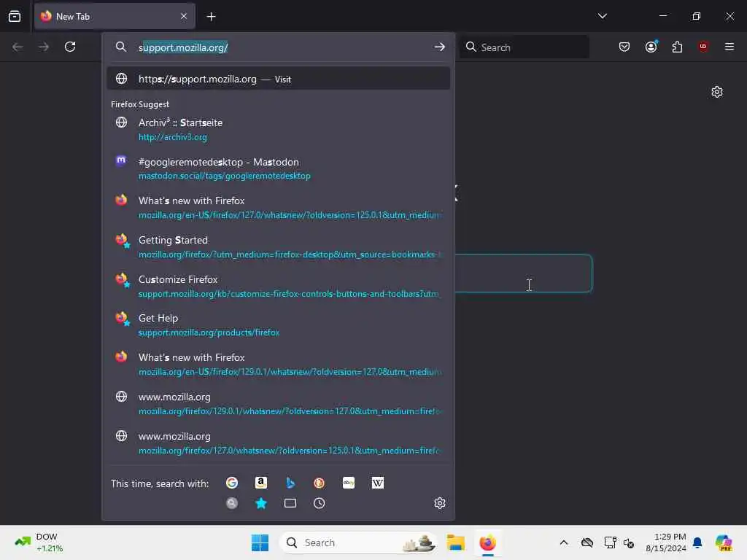This screenshot has height=560, width=747.
Task: Search only in open Tabs icon
Action: tap(290, 503)
